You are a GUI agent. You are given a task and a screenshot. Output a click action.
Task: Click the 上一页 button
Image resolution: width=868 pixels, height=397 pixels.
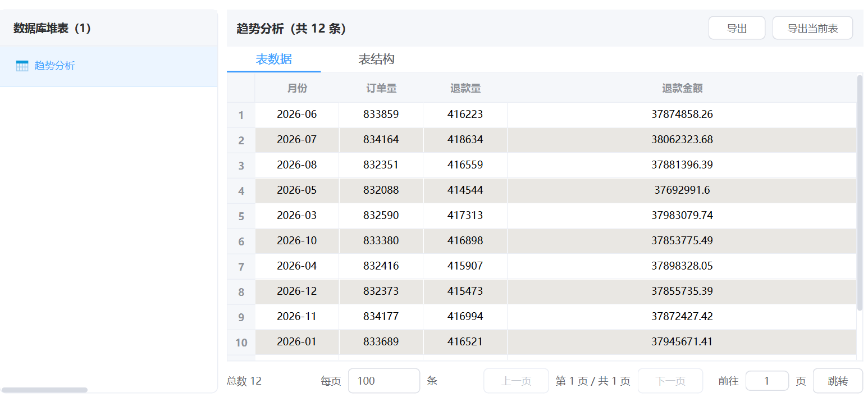pos(516,381)
